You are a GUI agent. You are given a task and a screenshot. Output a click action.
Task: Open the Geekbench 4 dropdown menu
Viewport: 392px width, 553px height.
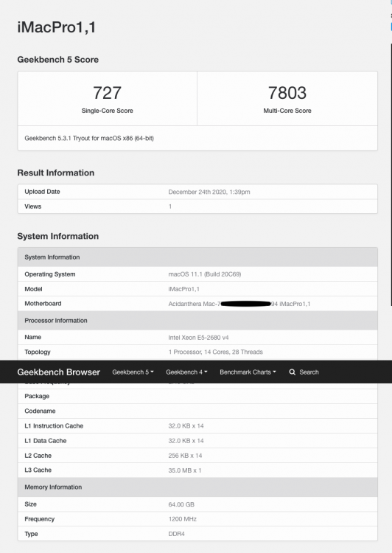[x=186, y=372]
